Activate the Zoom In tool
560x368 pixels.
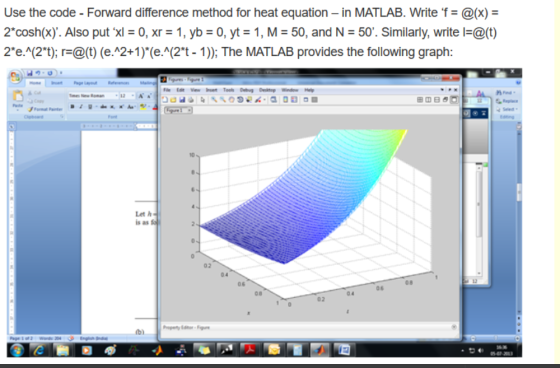(214, 100)
